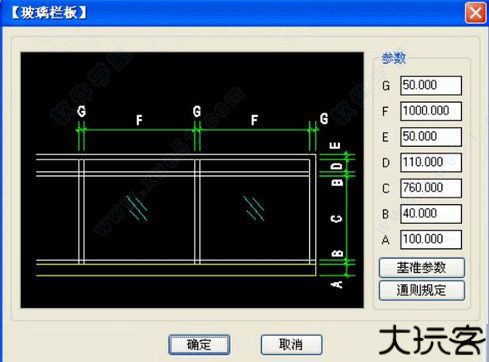
Task: Click the F parameter field showing 1000.000
Action: [431, 111]
